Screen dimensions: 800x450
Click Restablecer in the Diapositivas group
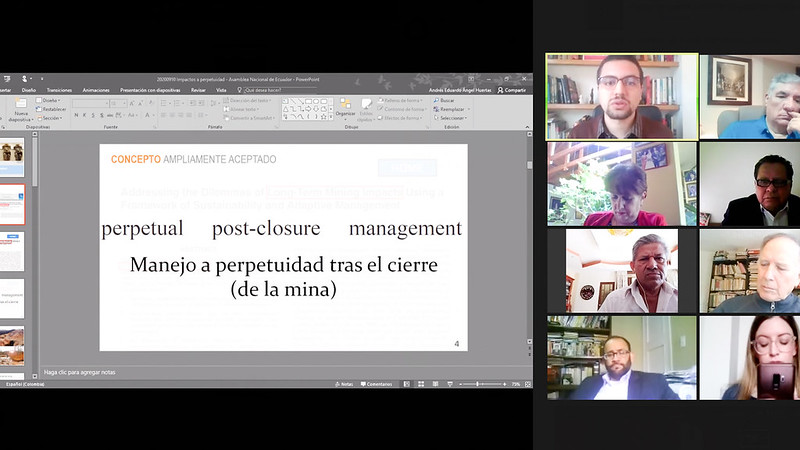tap(51, 109)
